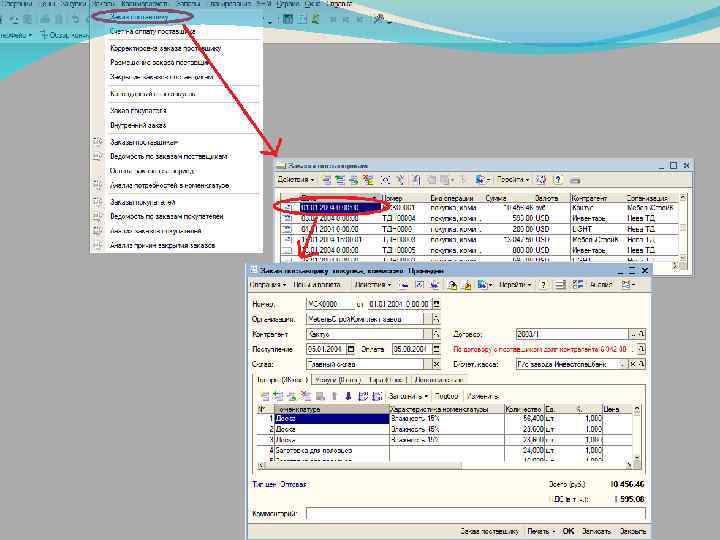The image size is (720, 540).
Task: Open calendar for Поступление date
Action: coord(351,349)
